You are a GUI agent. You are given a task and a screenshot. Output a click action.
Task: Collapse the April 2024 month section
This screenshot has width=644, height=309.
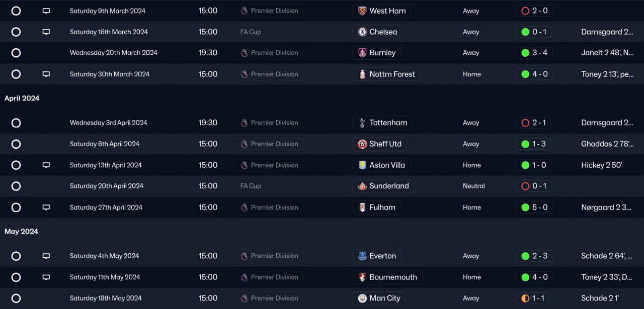coord(22,98)
